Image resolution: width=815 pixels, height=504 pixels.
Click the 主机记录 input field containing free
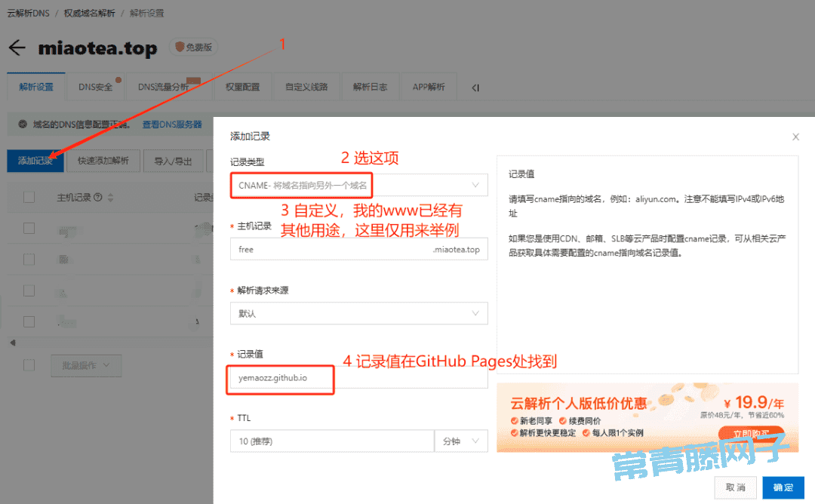[x=358, y=250]
